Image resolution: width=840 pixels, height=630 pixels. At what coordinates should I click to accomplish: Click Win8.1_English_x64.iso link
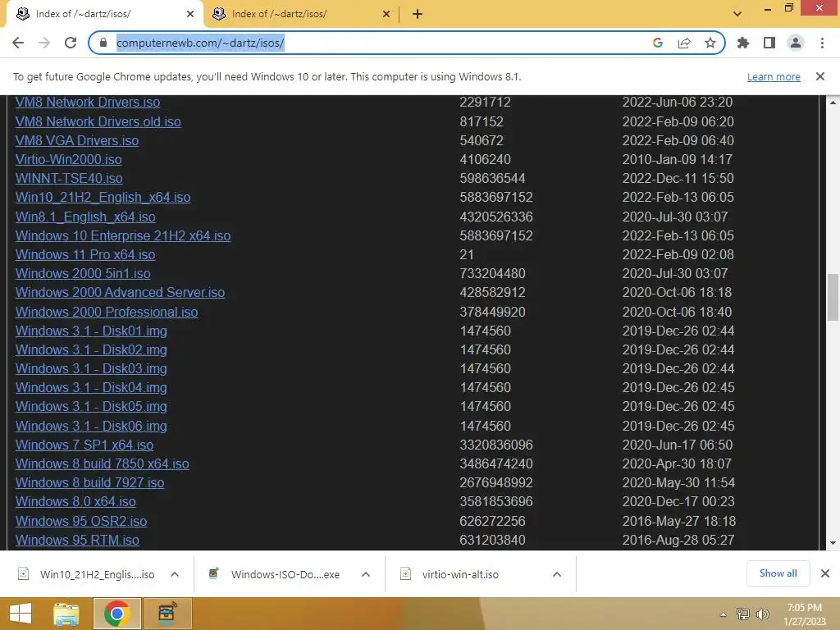tap(85, 217)
